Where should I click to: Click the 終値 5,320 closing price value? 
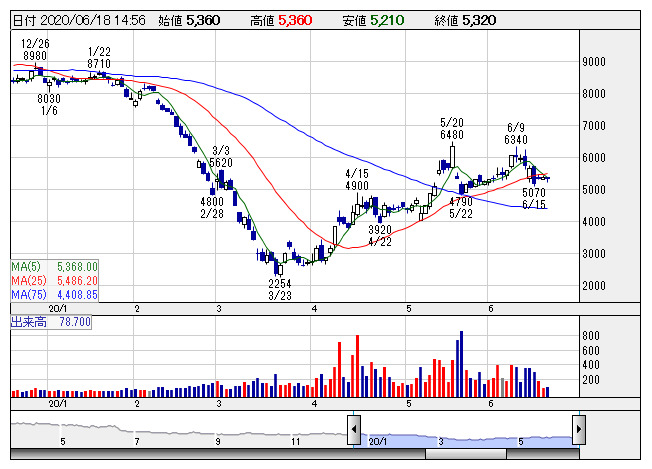[465, 20]
